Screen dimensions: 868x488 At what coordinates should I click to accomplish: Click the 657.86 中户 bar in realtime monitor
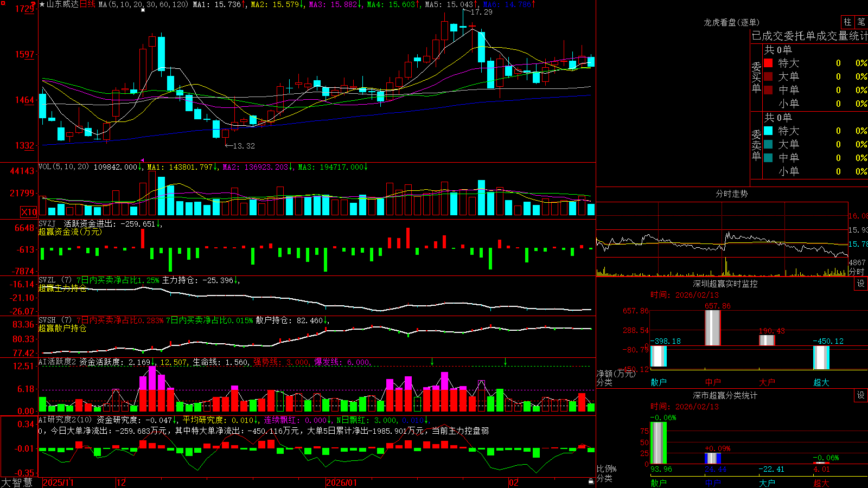pos(713,328)
